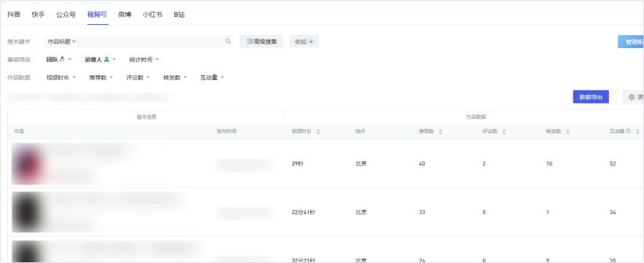Go to the B站 tab
The height and width of the screenshot is (263, 644).
(x=179, y=15)
